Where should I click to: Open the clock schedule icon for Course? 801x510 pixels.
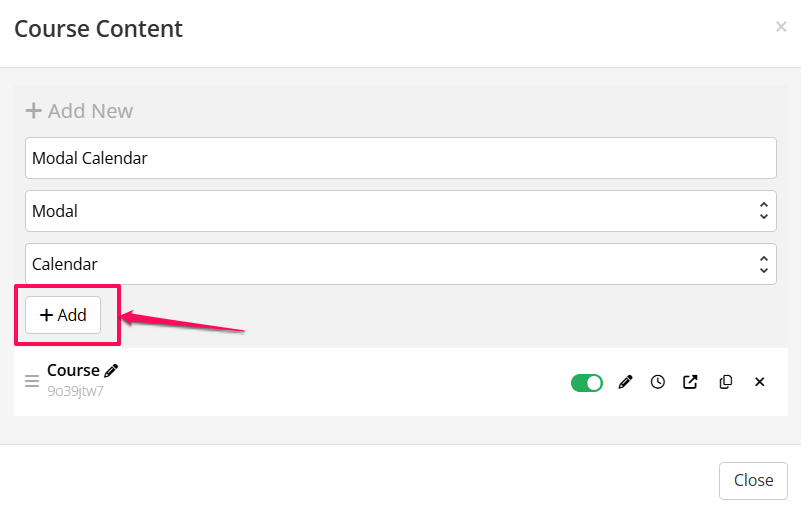pos(657,382)
